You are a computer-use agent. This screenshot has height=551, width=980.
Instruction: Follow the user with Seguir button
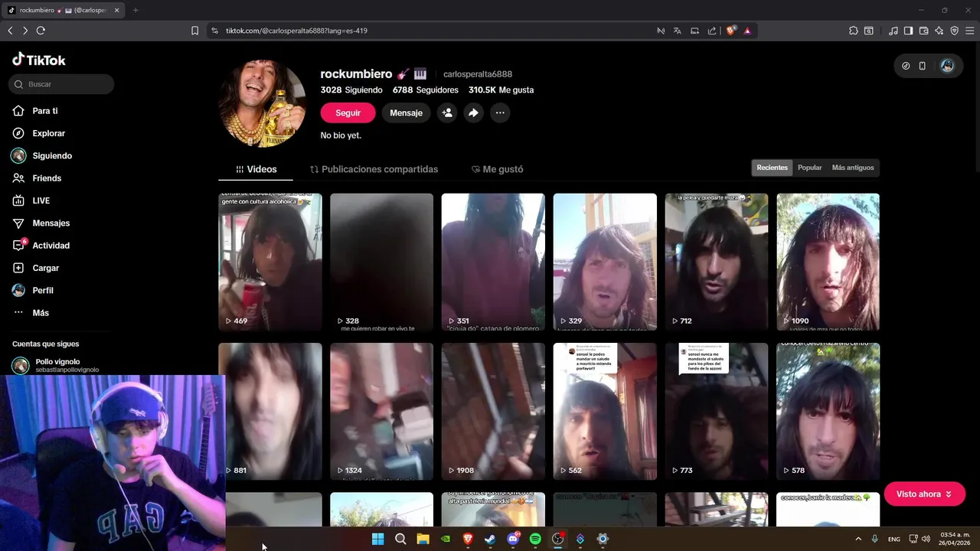[x=348, y=112]
